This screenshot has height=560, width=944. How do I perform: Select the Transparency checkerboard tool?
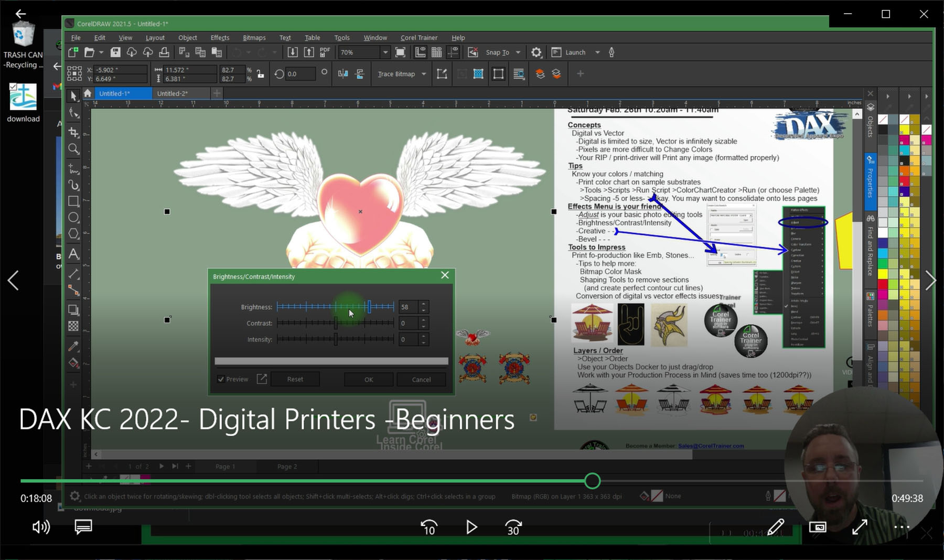point(73,326)
